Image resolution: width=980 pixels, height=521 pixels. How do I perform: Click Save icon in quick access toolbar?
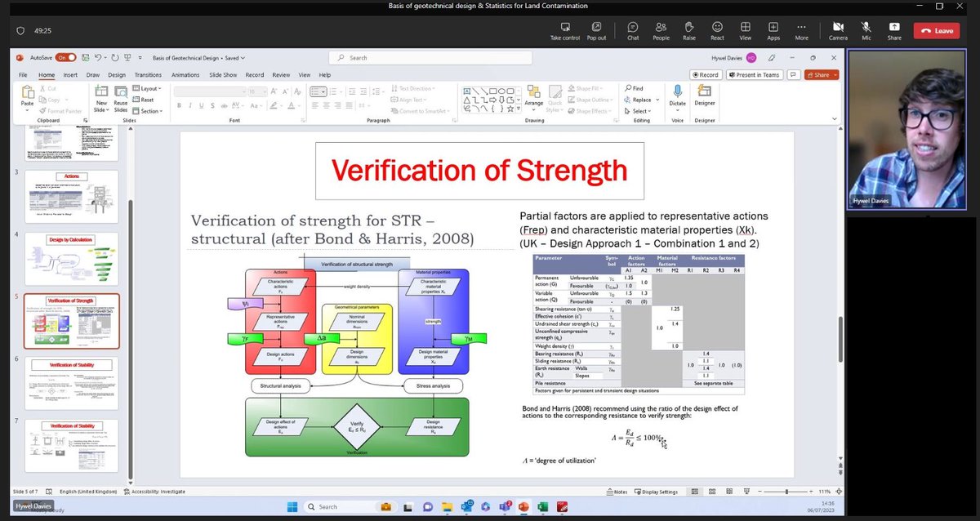[85, 58]
